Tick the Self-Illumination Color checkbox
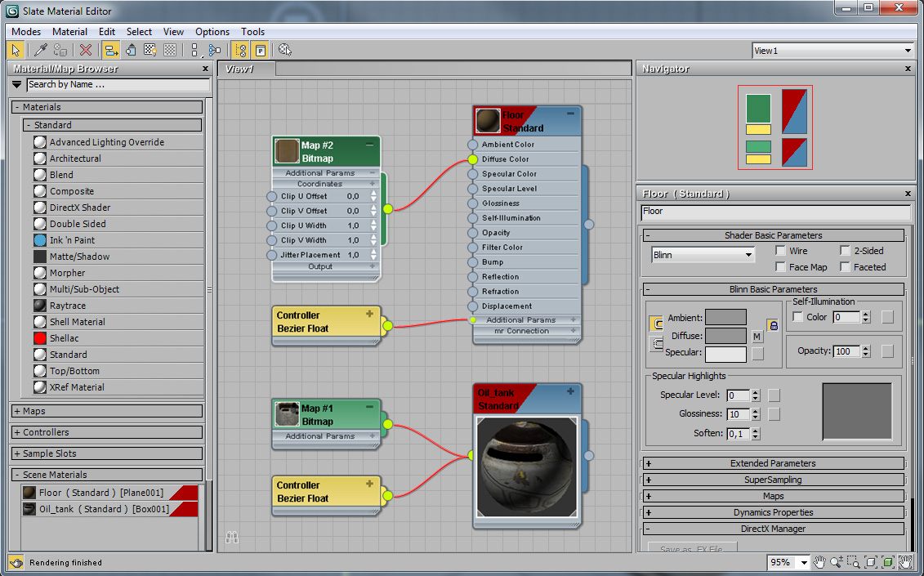This screenshot has width=924, height=576. tap(798, 317)
